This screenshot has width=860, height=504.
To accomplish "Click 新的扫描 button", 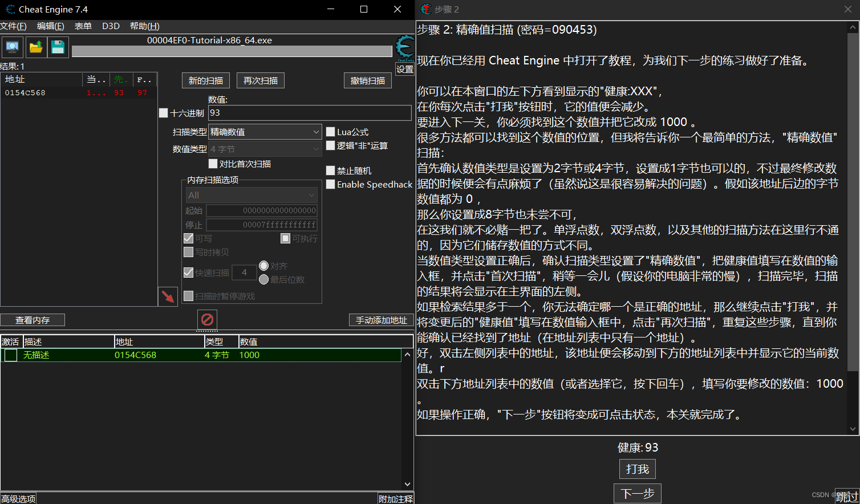I will click(206, 80).
